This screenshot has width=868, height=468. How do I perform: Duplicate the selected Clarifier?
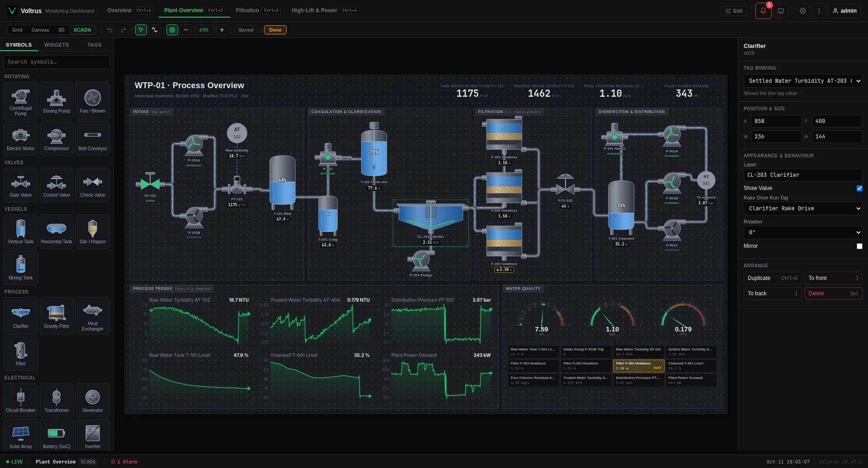click(773, 278)
